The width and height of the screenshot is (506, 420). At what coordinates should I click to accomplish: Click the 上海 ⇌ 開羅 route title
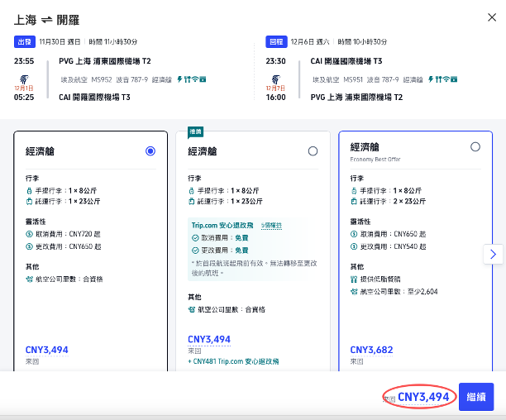[x=47, y=20]
